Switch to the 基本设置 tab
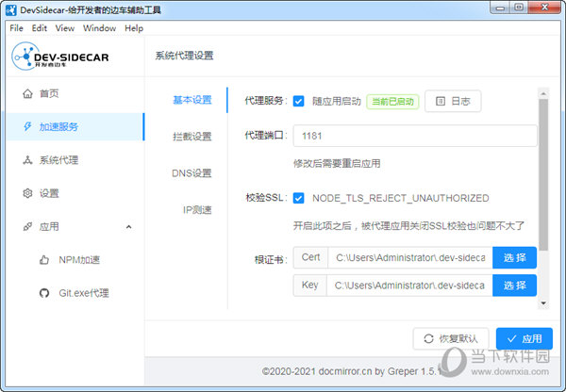This screenshot has height=392, width=566. pos(192,100)
